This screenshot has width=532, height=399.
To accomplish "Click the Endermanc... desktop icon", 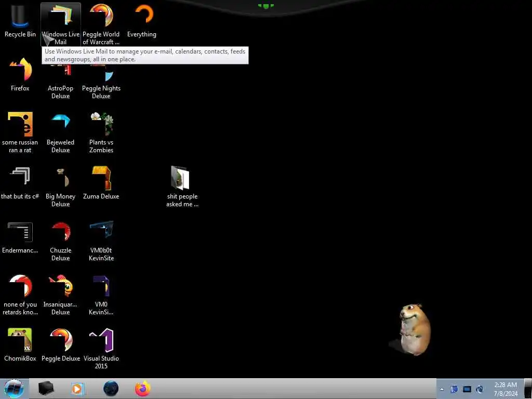I will coord(20,237).
